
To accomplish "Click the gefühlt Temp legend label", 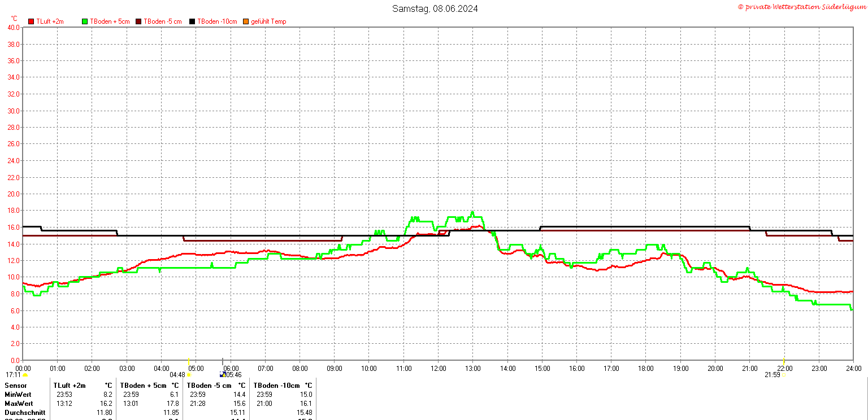I will [268, 21].
